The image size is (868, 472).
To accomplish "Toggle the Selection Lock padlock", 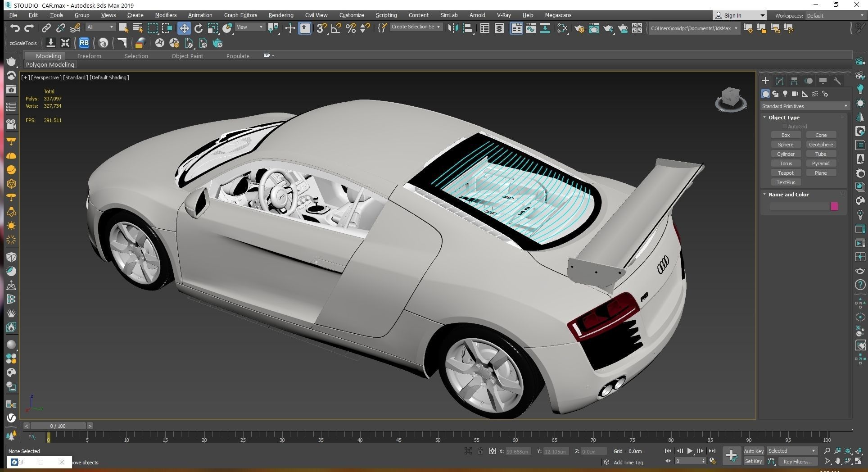I will 480,451.
